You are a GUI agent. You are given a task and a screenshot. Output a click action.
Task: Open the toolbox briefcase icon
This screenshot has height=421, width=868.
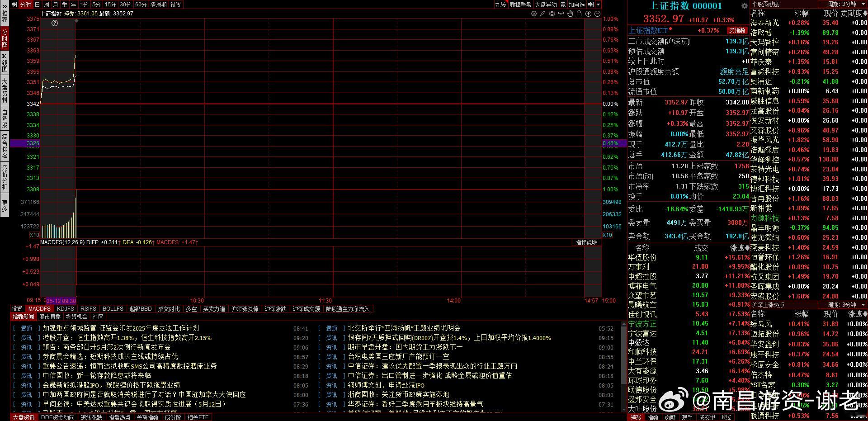tap(561, 14)
